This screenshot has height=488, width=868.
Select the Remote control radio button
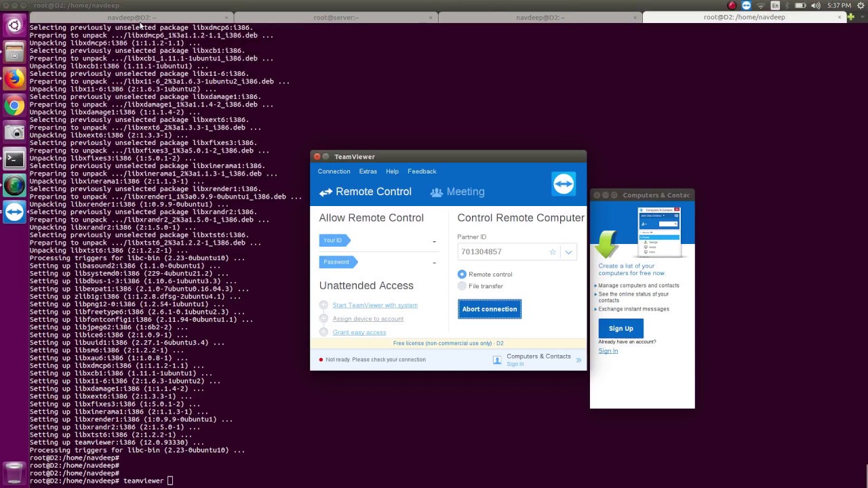(x=462, y=274)
